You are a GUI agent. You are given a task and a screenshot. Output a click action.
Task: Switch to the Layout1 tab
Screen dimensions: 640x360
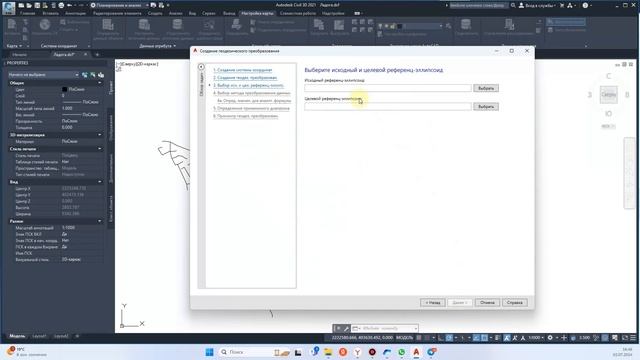(39, 336)
